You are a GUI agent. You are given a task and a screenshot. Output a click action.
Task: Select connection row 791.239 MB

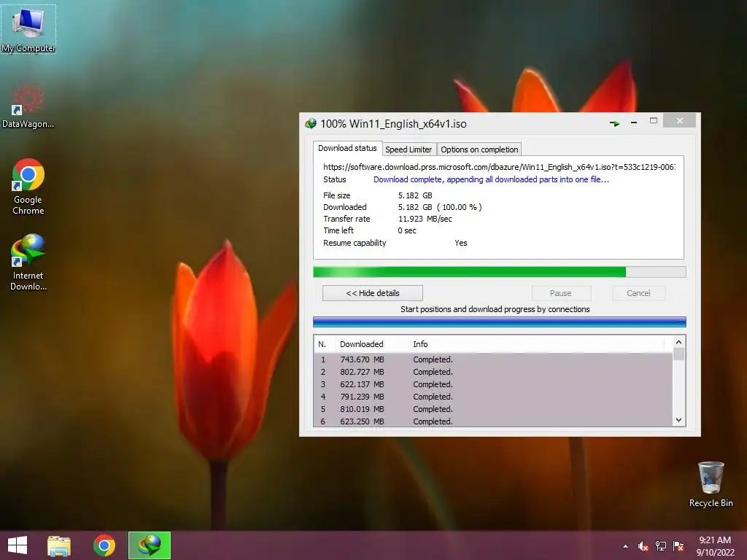[494, 397]
